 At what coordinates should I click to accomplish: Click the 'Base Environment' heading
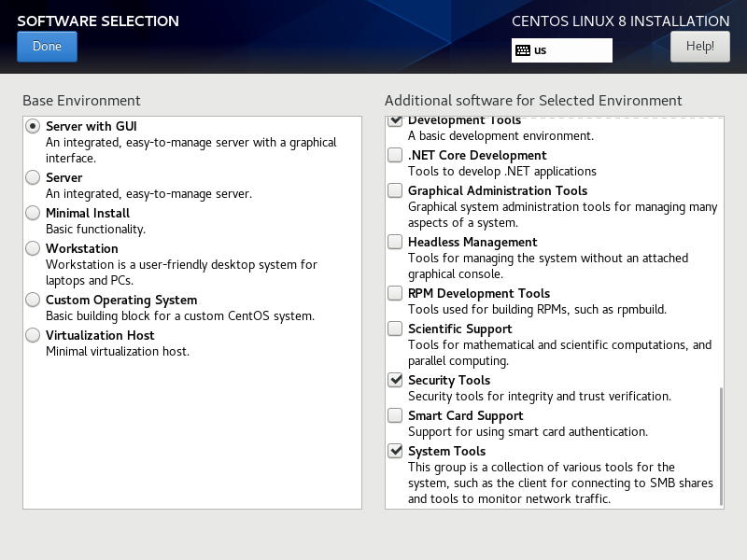81,101
